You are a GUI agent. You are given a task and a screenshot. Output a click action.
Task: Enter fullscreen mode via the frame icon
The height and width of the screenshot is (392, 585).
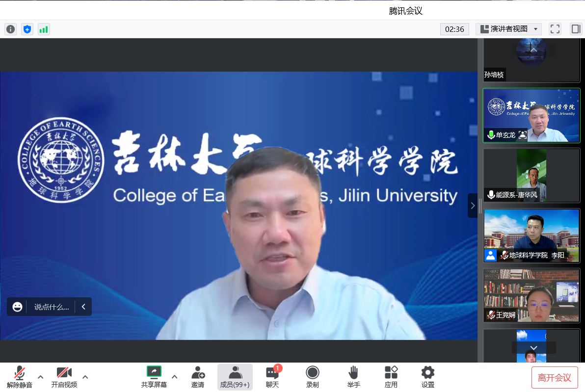555,29
